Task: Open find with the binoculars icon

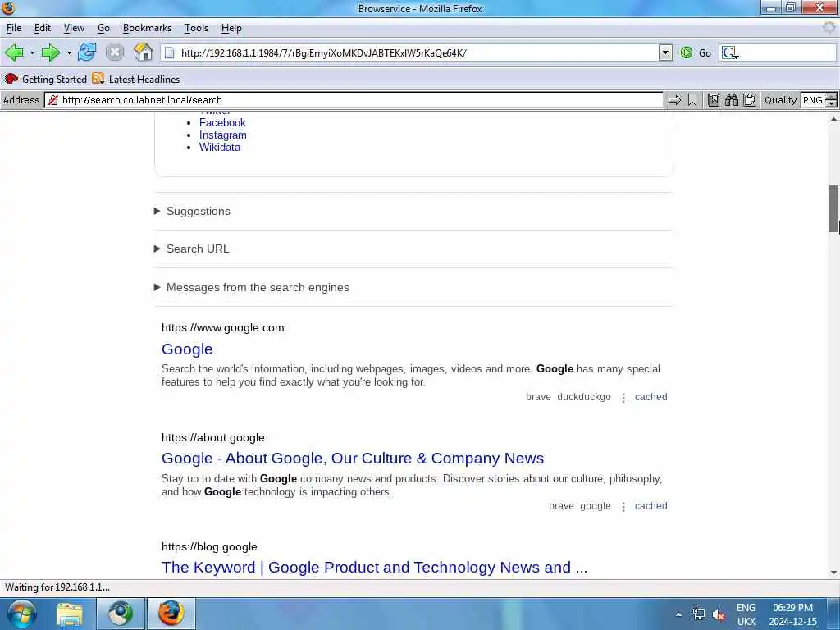Action: click(732, 100)
